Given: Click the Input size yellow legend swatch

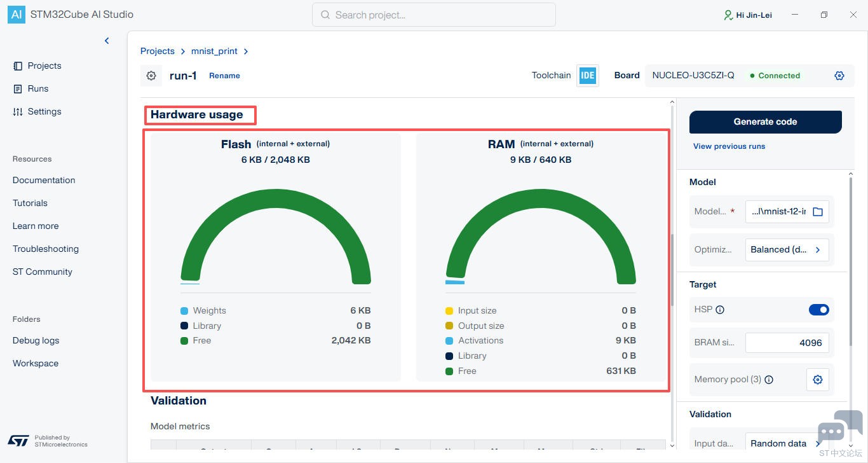Looking at the screenshot, I should [x=449, y=311].
